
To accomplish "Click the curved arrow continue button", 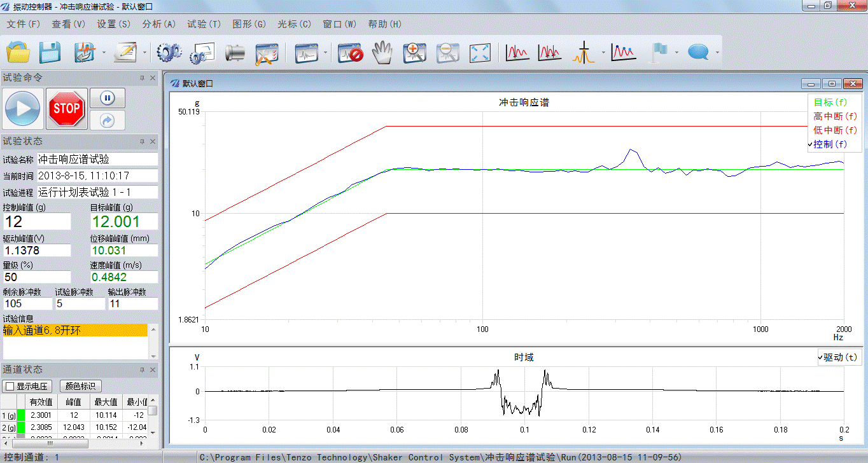I will point(108,120).
